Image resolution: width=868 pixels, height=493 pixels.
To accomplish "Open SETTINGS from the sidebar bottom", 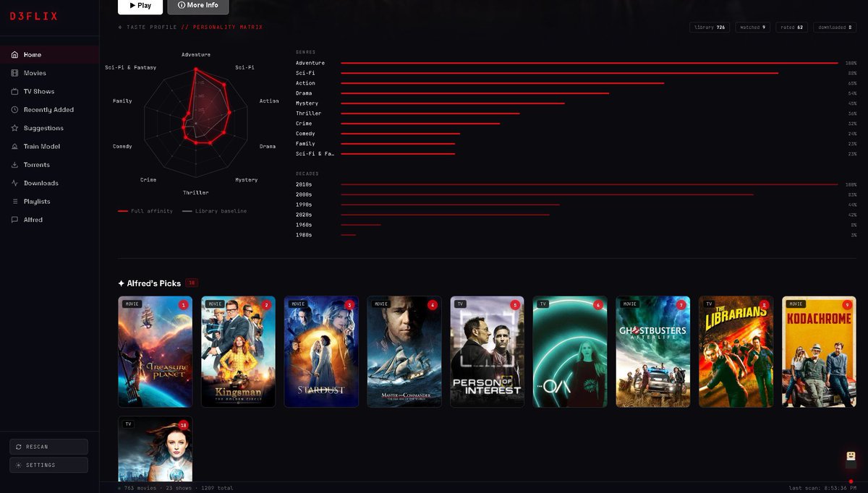I will pyautogui.click(x=48, y=465).
